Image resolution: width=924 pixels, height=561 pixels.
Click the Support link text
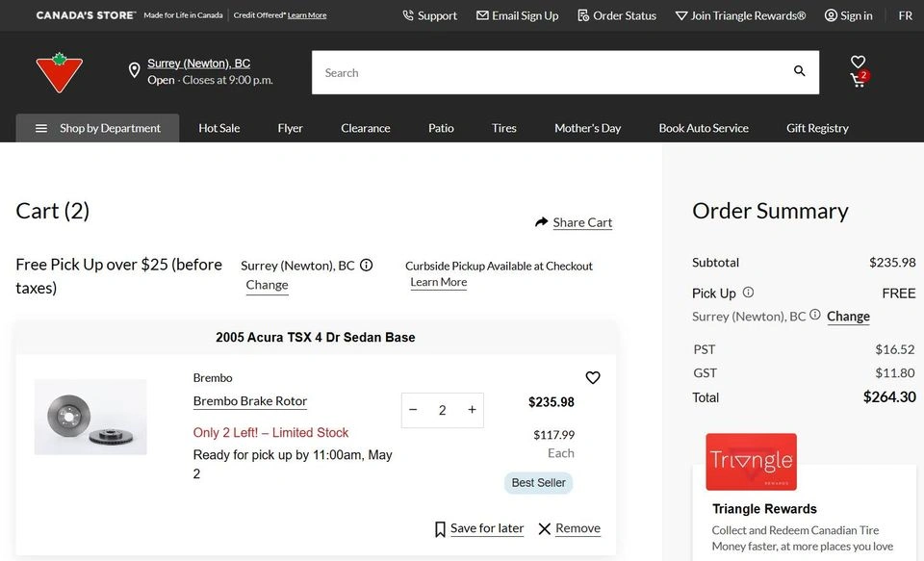tap(437, 15)
